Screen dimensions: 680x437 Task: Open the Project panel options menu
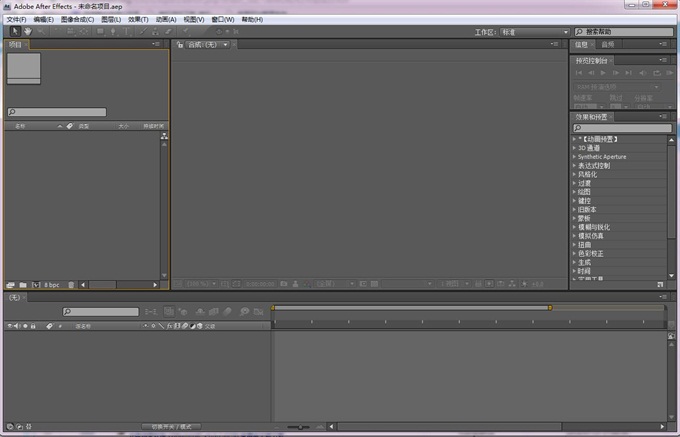(x=156, y=44)
